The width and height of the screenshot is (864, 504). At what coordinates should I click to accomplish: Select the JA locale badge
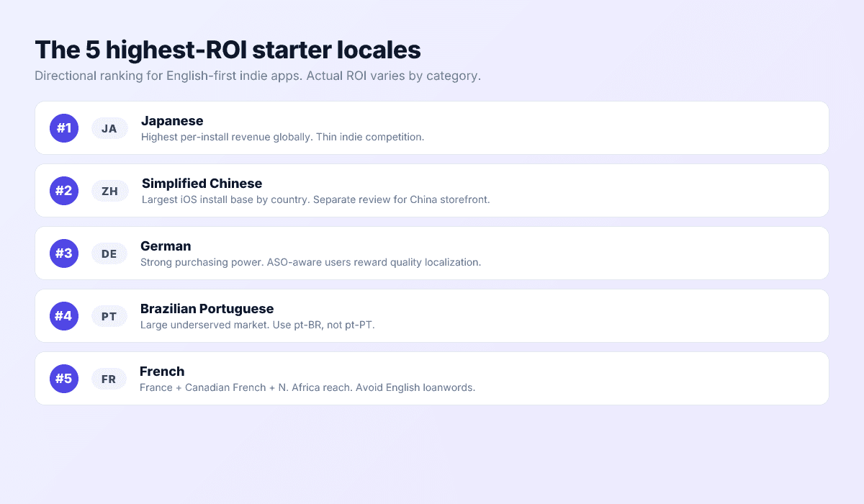(x=109, y=128)
